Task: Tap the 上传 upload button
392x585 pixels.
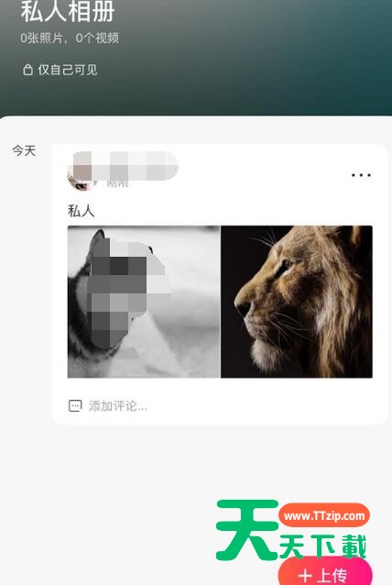Action: (325, 573)
